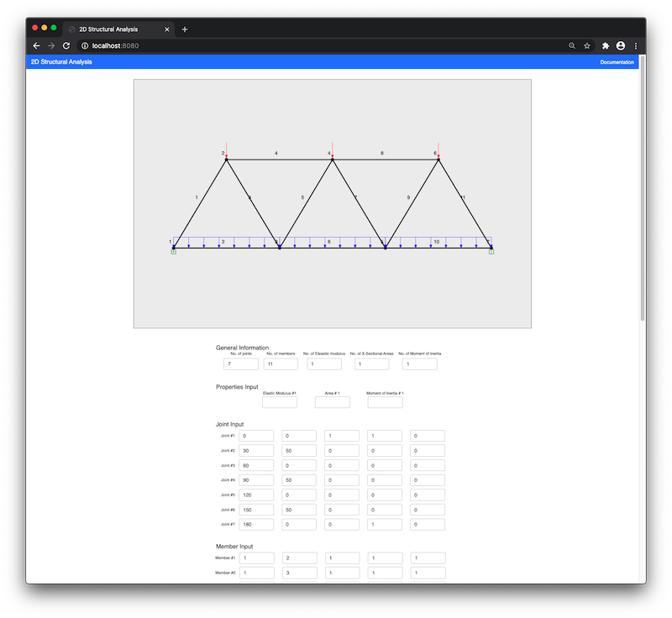The width and height of the screenshot is (672, 618).
Task: Open the browser extensions puzzle icon
Action: pos(605,45)
